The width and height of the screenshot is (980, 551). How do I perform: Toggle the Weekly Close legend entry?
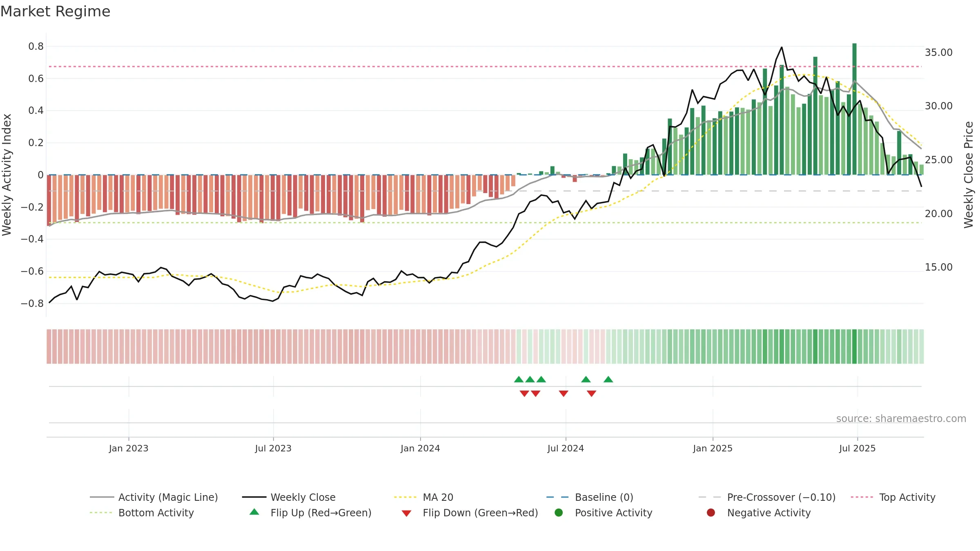(x=289, y=497)
